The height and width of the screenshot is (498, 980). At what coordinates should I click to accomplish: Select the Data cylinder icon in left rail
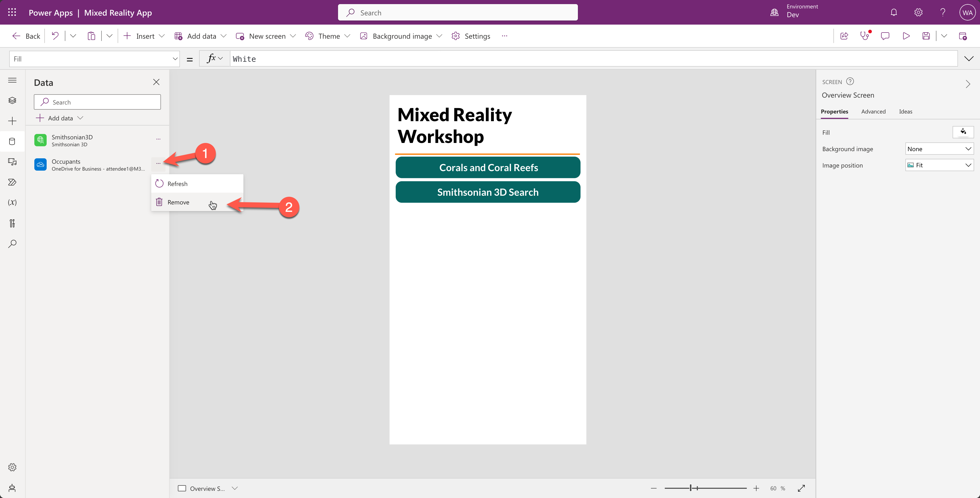pyautogui.click(x=12, y=141)
